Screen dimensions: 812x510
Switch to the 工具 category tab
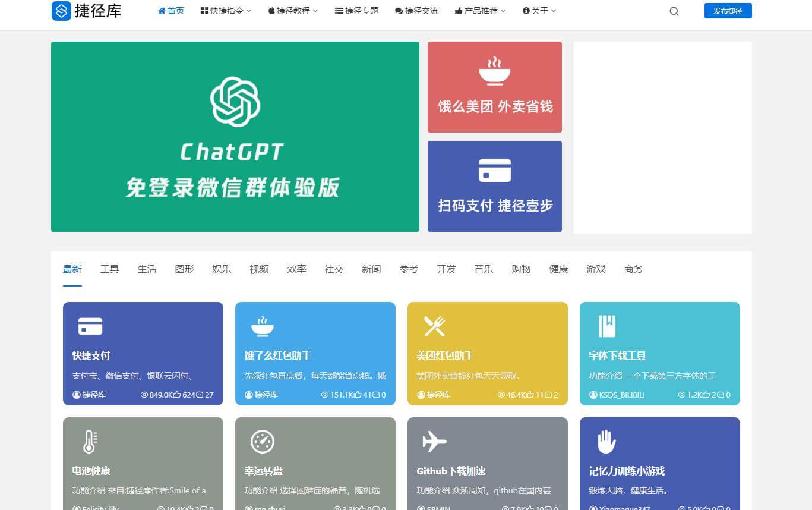(x=109, y=269)
